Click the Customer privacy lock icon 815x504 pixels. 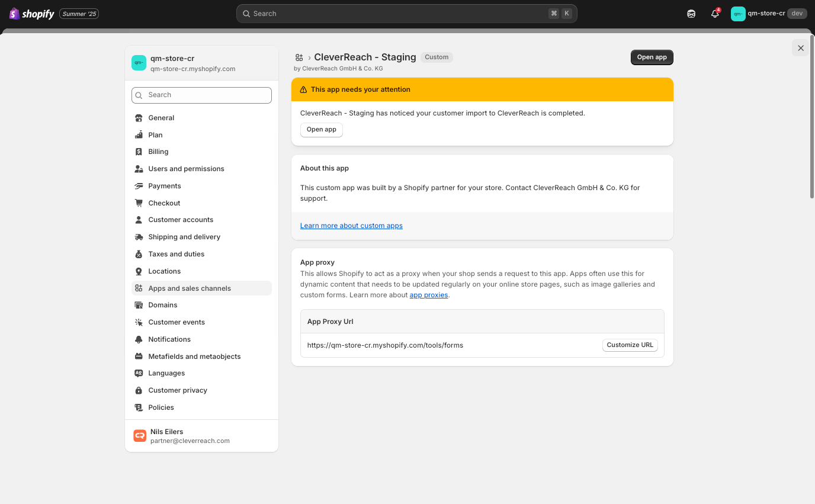coord(139,390)
